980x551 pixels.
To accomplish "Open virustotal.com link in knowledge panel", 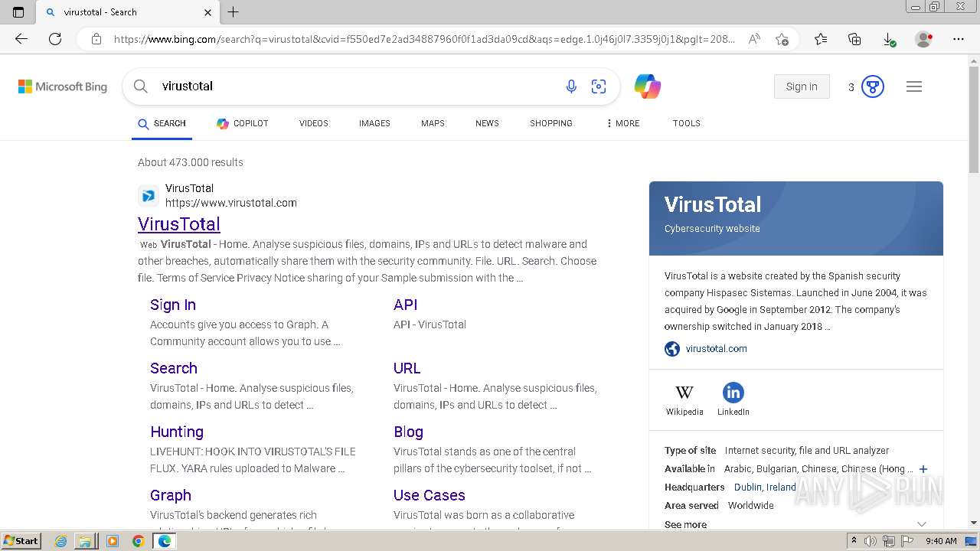I will pos(717,348).
